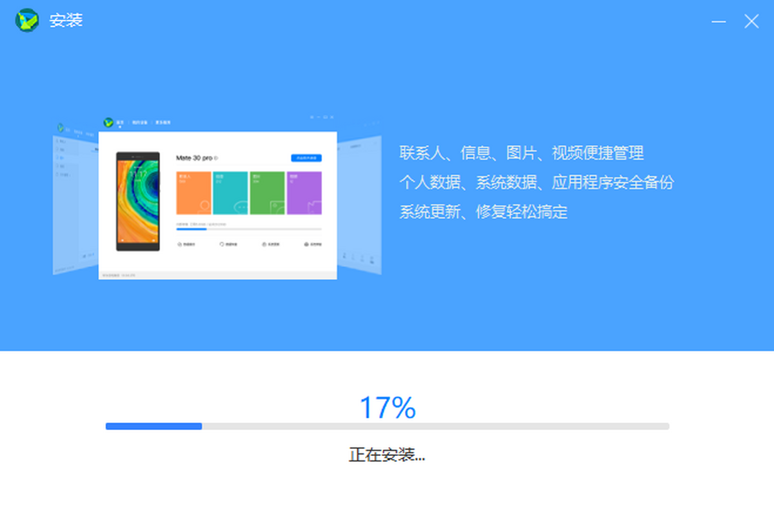Screen dimensions: 774x532
Task: Click the HiSuite logo inside preview window
Action: [x=108, y=123]
